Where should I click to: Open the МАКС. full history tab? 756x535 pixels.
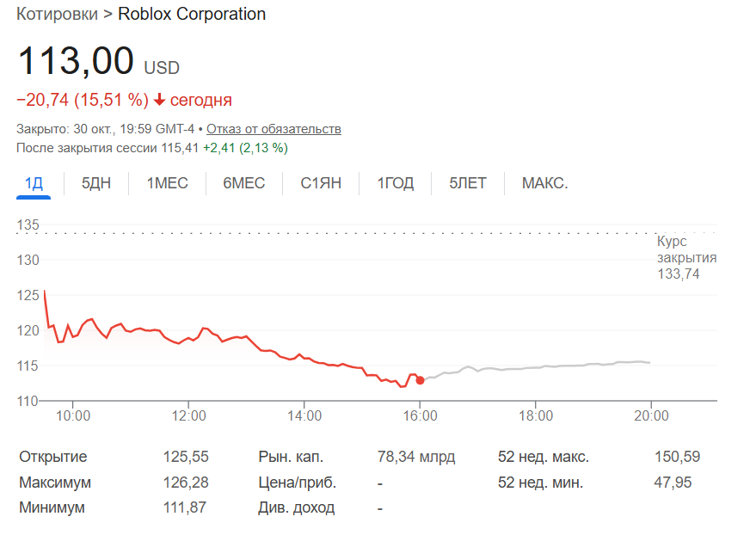click(544, 183)
